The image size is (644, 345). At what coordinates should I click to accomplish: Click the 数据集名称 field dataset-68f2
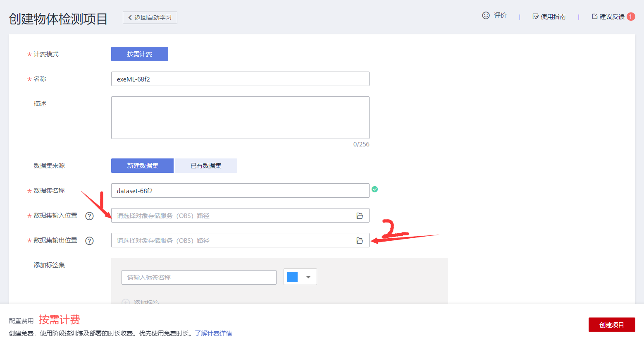pos(240,191)
